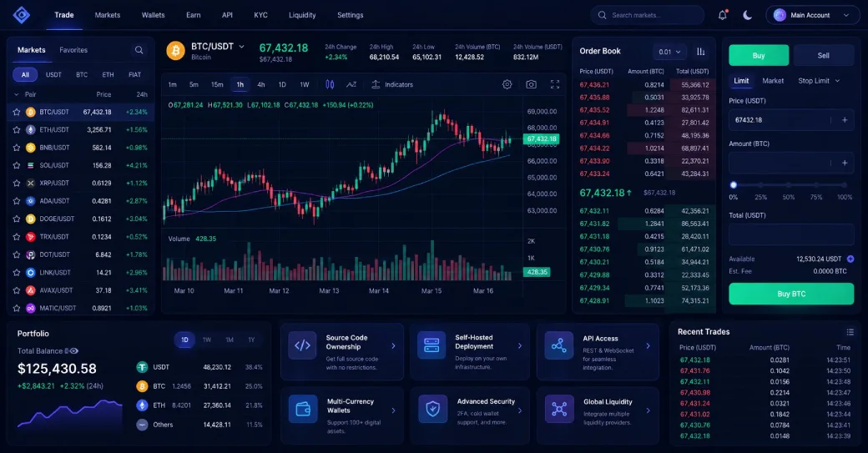Favorite XRP/USDT with star
868x453 pixels.
(17, 183)
